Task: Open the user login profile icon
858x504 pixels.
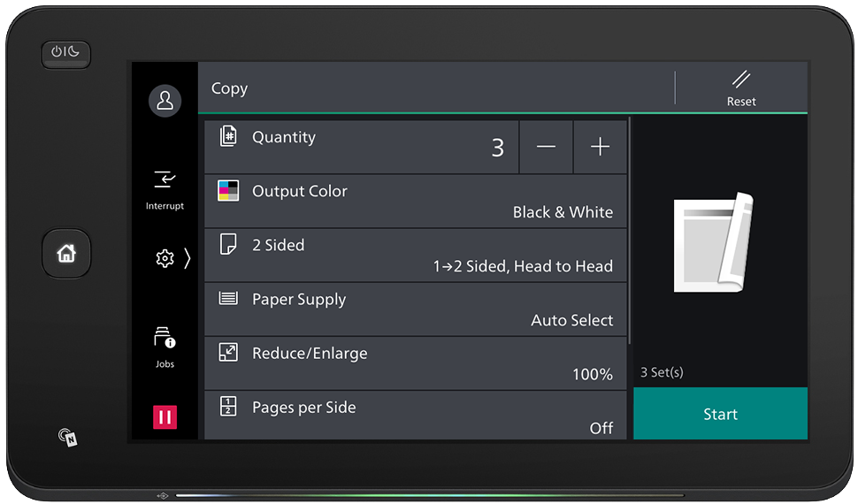Action: tap(165, 101)
